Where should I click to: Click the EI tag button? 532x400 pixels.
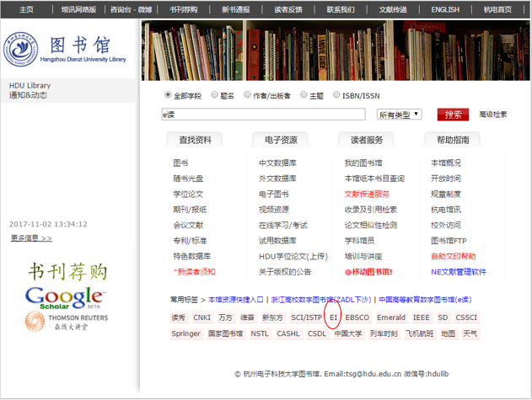(x=333, y=317)
